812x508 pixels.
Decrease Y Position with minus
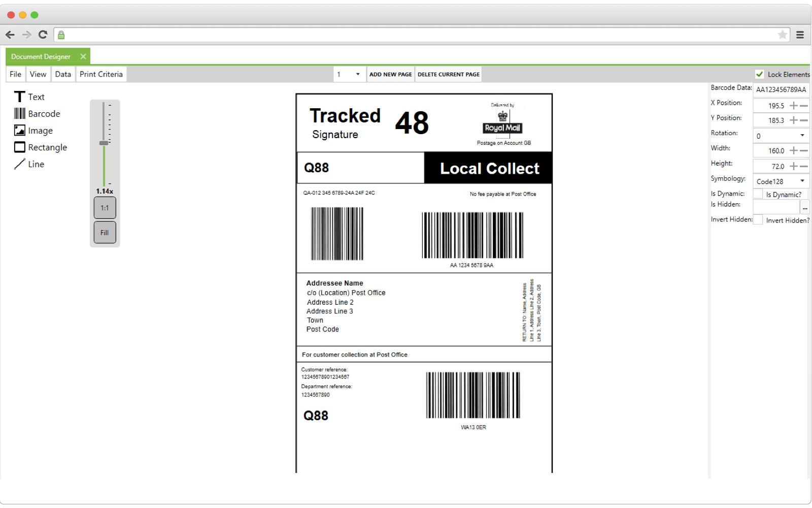[804, 120]
